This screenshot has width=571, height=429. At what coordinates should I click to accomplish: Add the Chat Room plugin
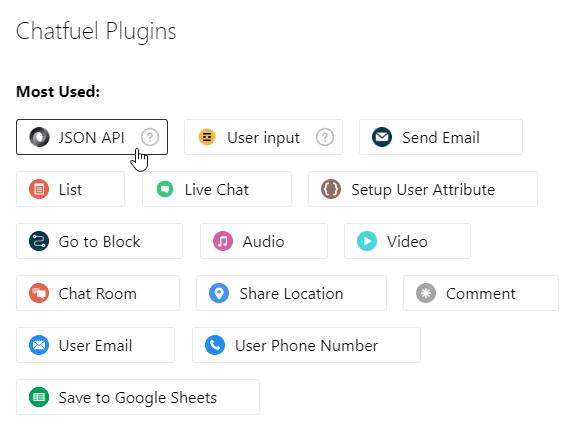coord(98,293)
